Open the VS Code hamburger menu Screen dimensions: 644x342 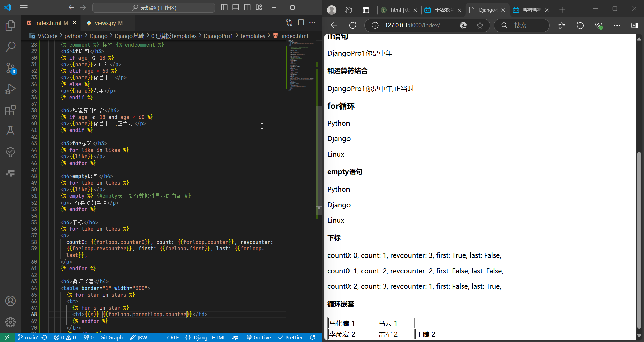click(x=24, y=7)
